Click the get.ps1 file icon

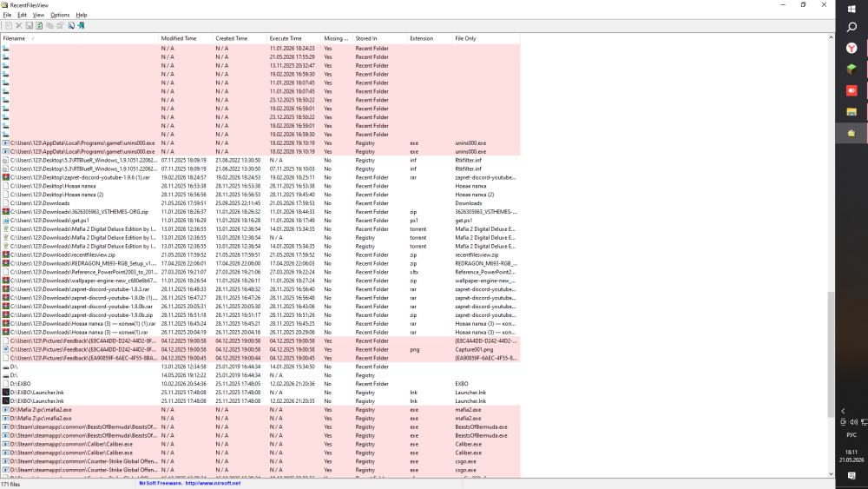5,221
